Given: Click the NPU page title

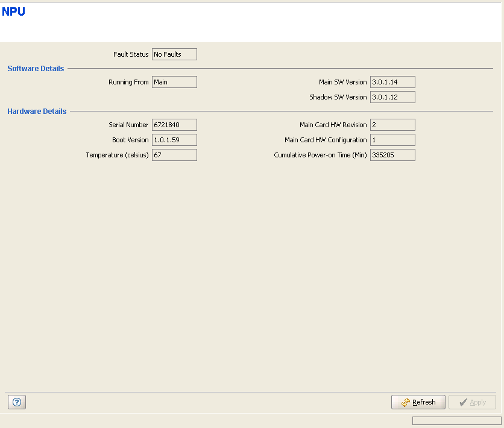Looking at the screenshot, I should coord(14,11).
